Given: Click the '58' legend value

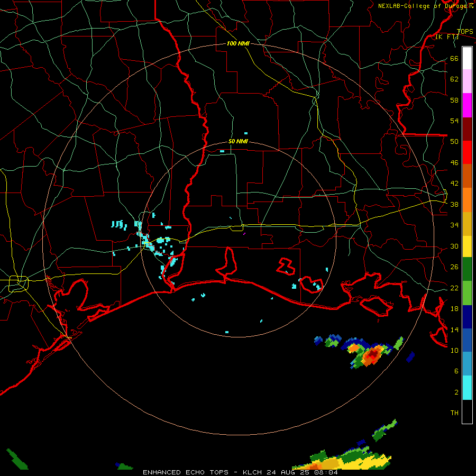Looking at the screenshot, I should coord(454,100).
